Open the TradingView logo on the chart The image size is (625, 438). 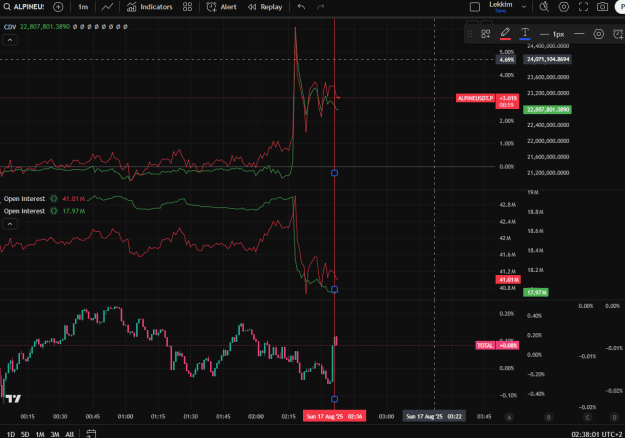click(13, 399)
